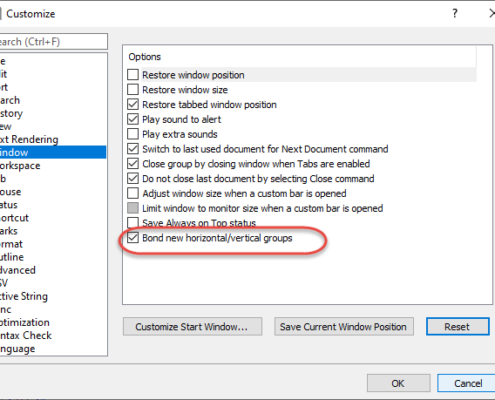Uncheck Do not close last document option

click(133, 178)
